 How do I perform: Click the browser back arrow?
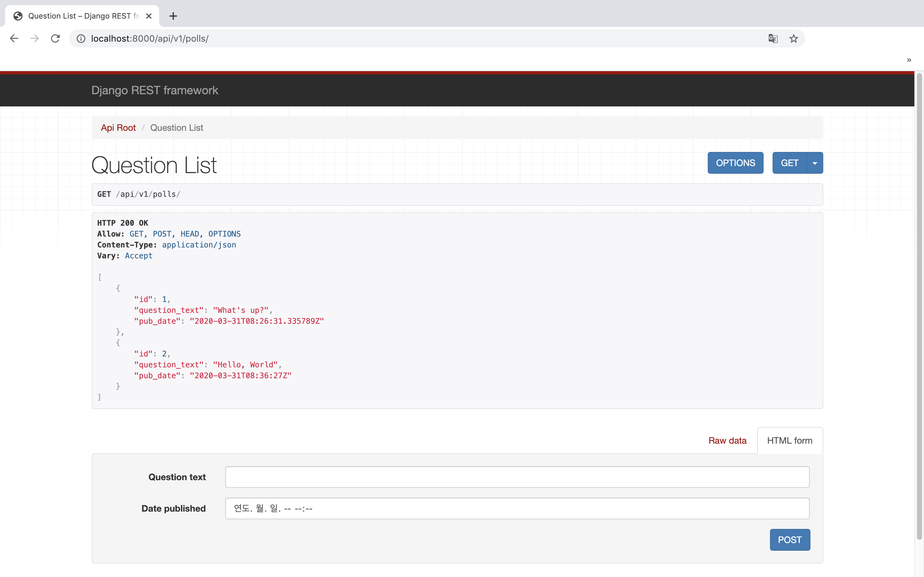pos(14,38)
